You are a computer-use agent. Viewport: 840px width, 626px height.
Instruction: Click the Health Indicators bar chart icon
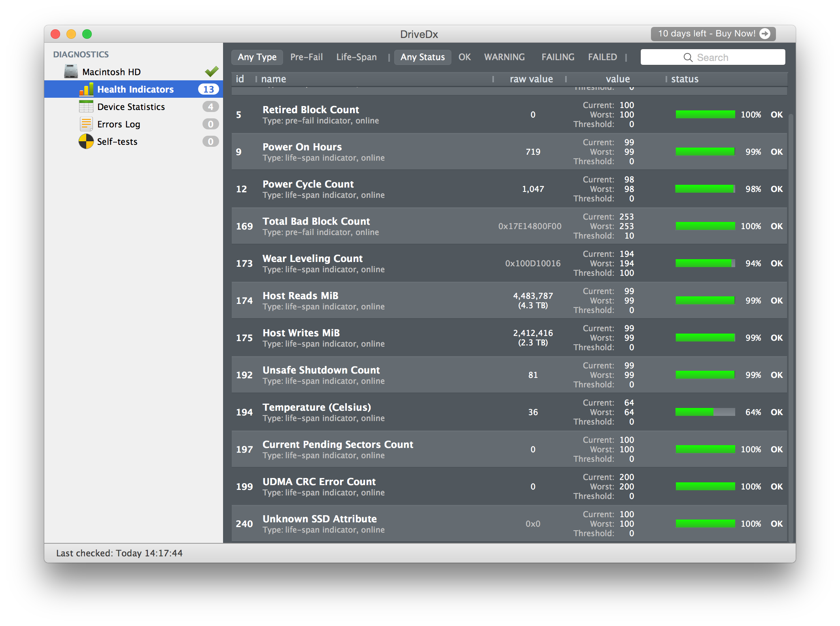86,89
